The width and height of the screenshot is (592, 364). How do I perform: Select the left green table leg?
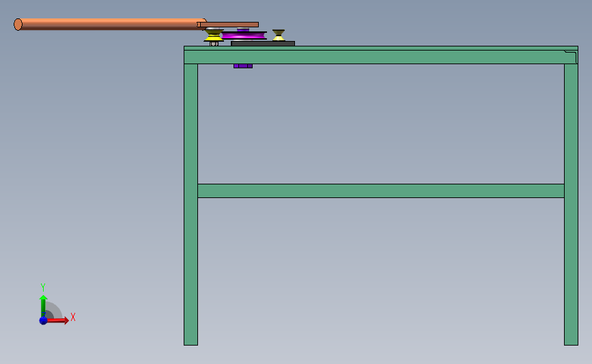point(191,204)
